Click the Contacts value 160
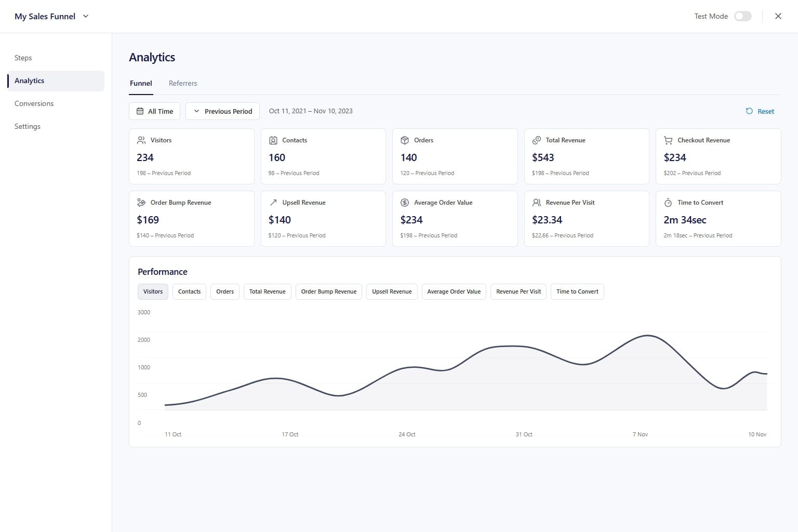 [277, 157]
